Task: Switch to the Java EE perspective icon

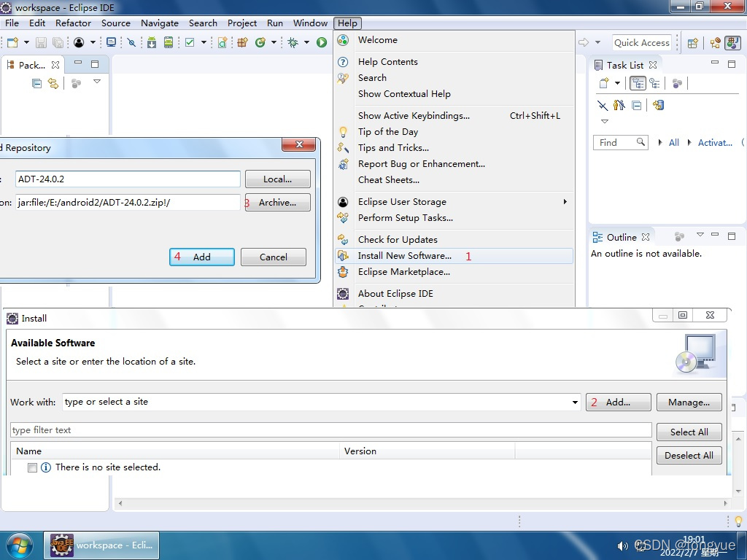Action: pyautogui.click(x=715, y=43)
